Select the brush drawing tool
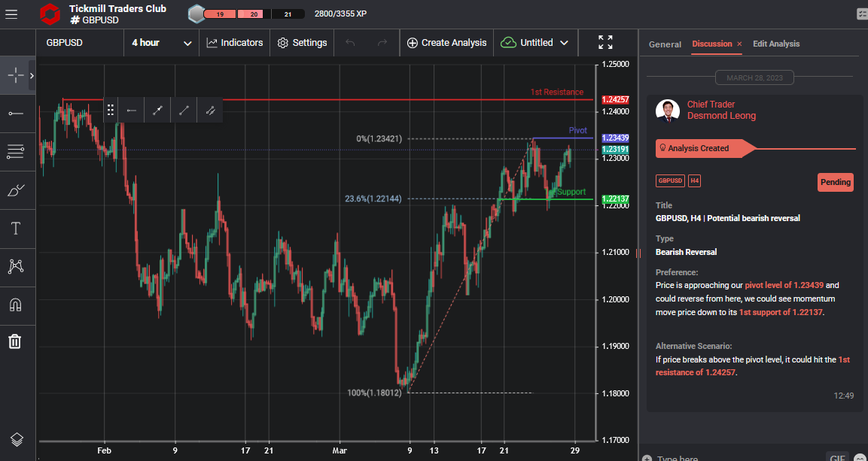The width and height of the screenshot is (868, 461). point(16,190)
